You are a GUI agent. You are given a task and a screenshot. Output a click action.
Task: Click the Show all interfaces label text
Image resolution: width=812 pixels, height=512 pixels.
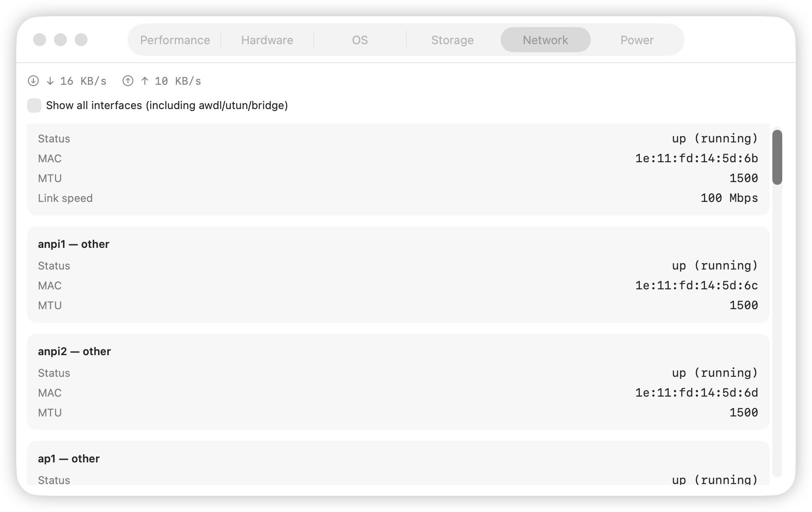(x=167, y=105)
